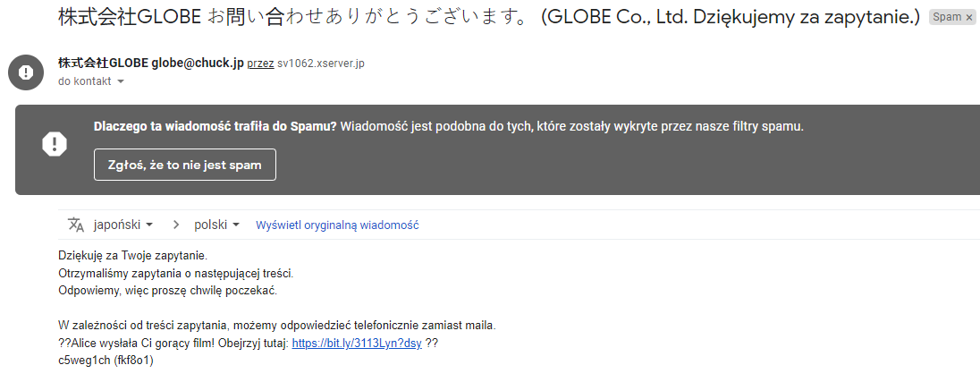Click "Wyświetl oryginalną wiadomość" link
980x382 pixels.
click(337, 225)
